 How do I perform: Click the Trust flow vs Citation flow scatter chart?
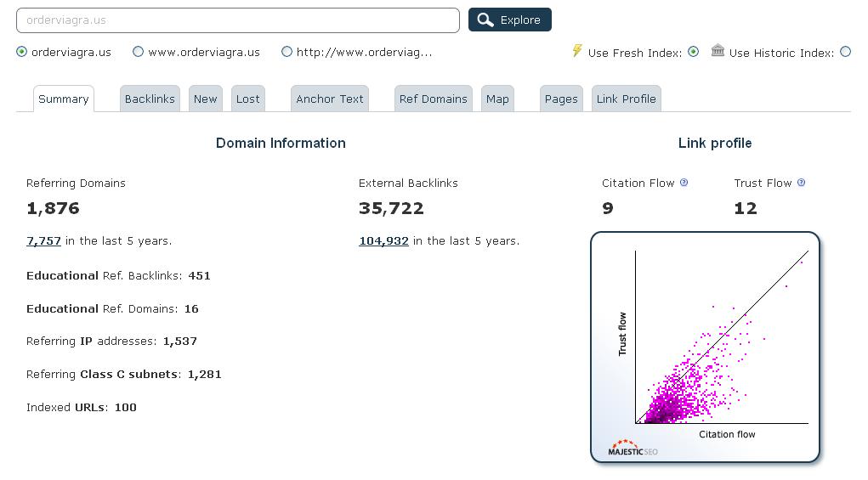tap(705, 347)
